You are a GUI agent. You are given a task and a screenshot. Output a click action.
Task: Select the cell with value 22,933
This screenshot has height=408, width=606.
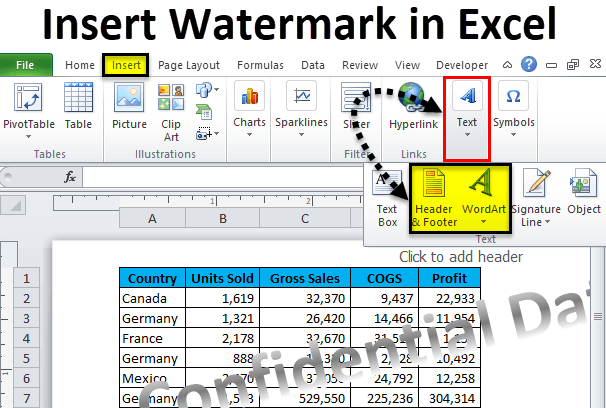pyautogui.click(x=449, y=298)
